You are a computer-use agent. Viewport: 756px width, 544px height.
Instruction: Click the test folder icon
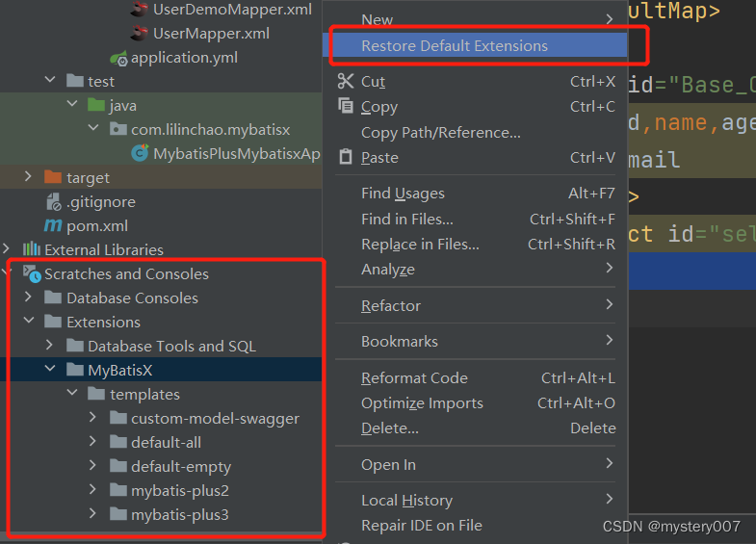(75, 81)
